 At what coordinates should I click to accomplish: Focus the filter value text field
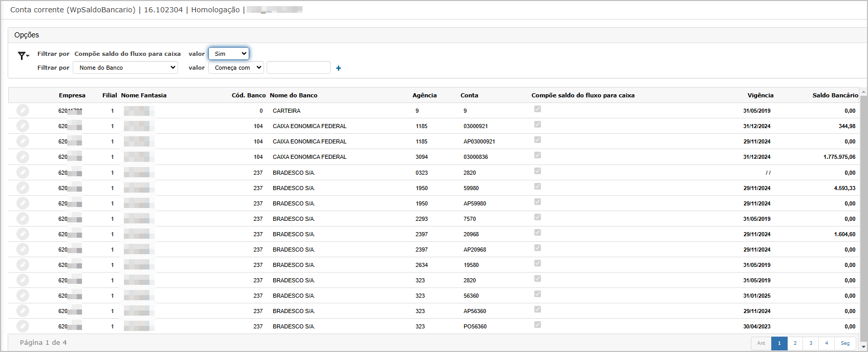point(298,68)
